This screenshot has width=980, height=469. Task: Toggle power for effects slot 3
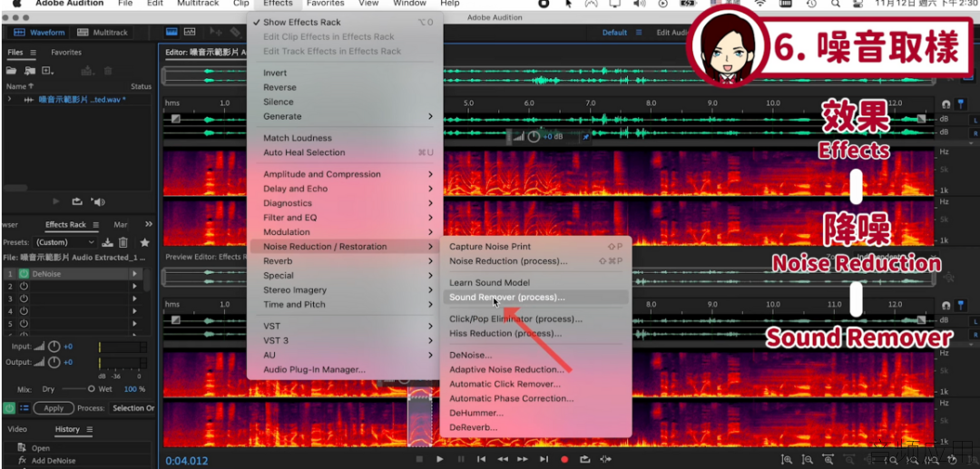click(x=24, y=298)
